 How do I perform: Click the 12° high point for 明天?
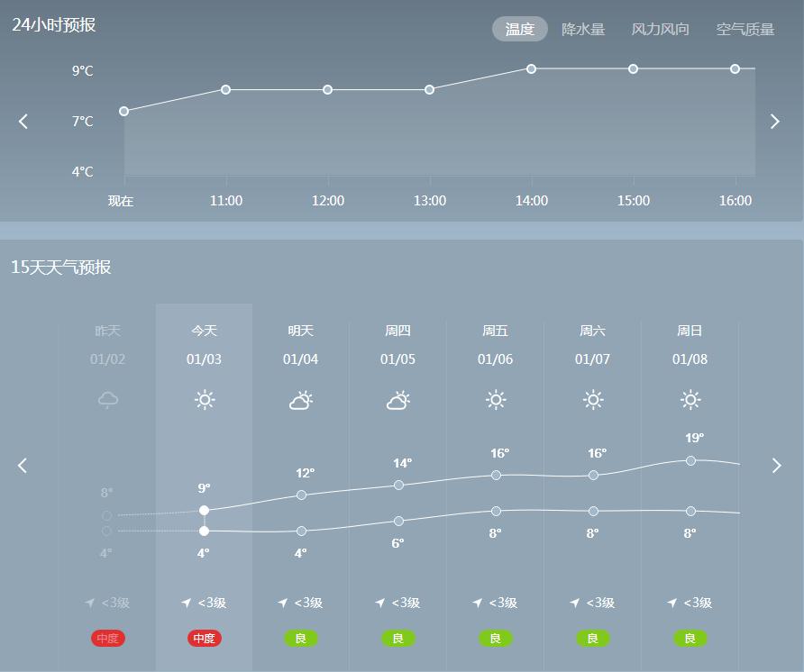pos(301,495)
